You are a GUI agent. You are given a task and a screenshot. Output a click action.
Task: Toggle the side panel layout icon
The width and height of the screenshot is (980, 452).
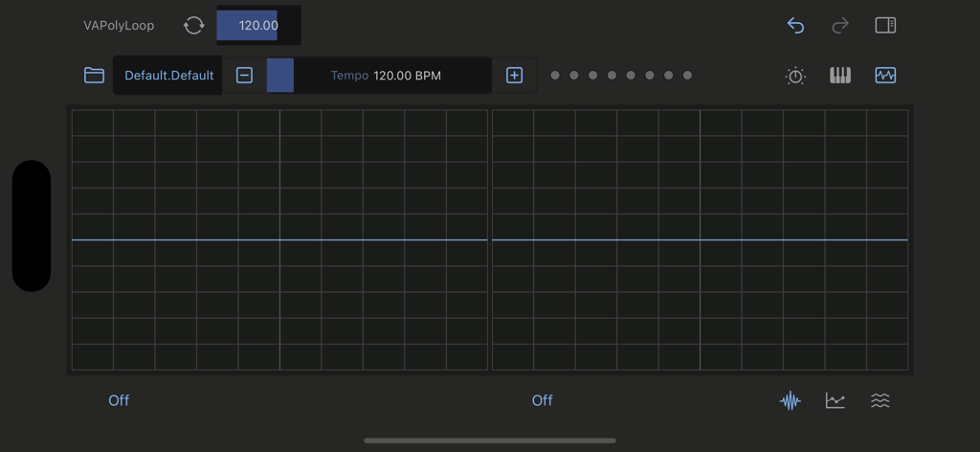pyautogui.click(x=885, y=26)
